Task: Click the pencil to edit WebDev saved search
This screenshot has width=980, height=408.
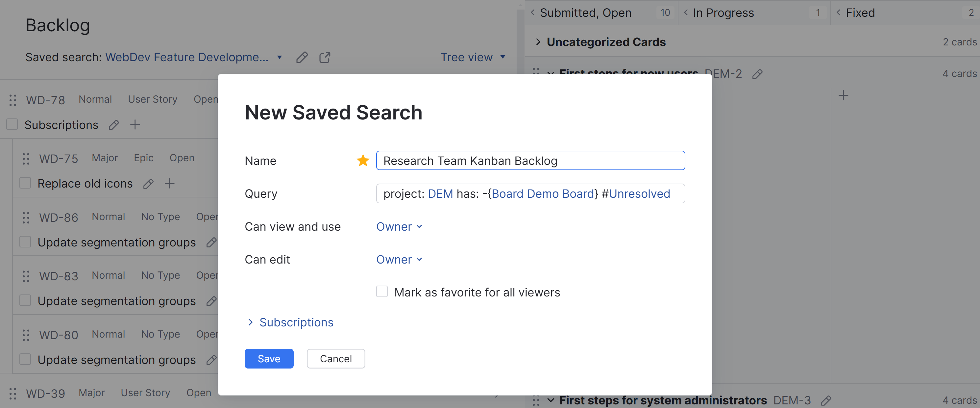Action: (302, 57)
